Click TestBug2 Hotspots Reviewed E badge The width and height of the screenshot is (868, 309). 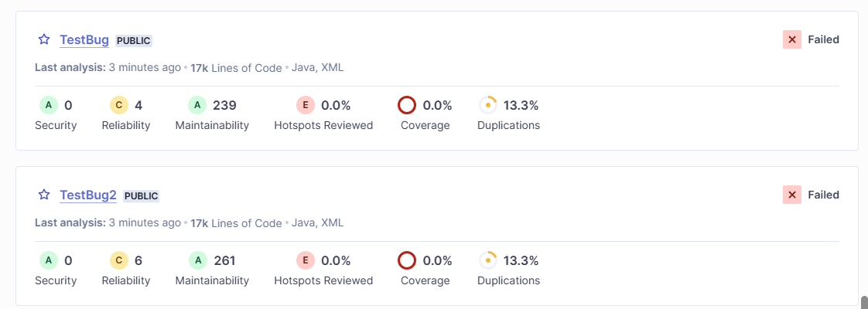(306, 260)
